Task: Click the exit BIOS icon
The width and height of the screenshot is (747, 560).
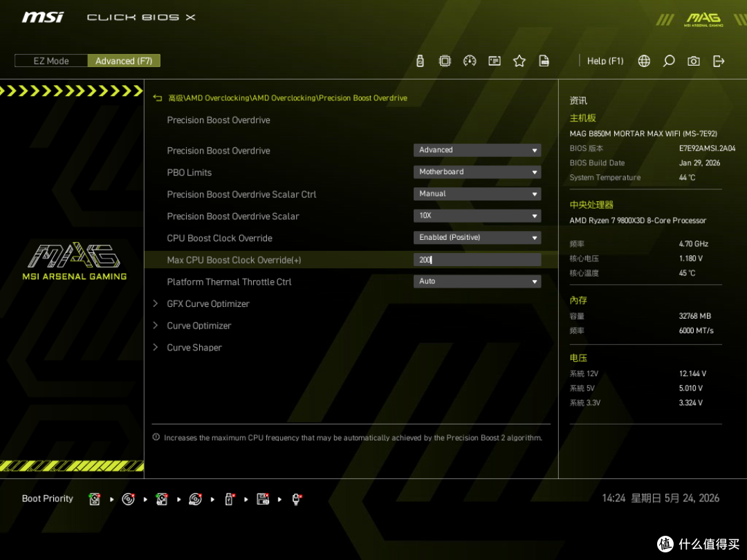Action: pyautogui.click(x=719, y=61)
